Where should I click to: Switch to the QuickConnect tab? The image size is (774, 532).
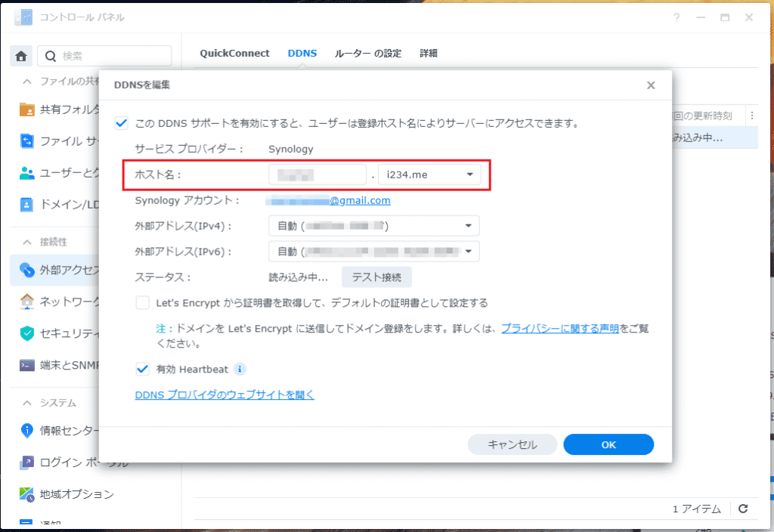[x=234, y=54]
